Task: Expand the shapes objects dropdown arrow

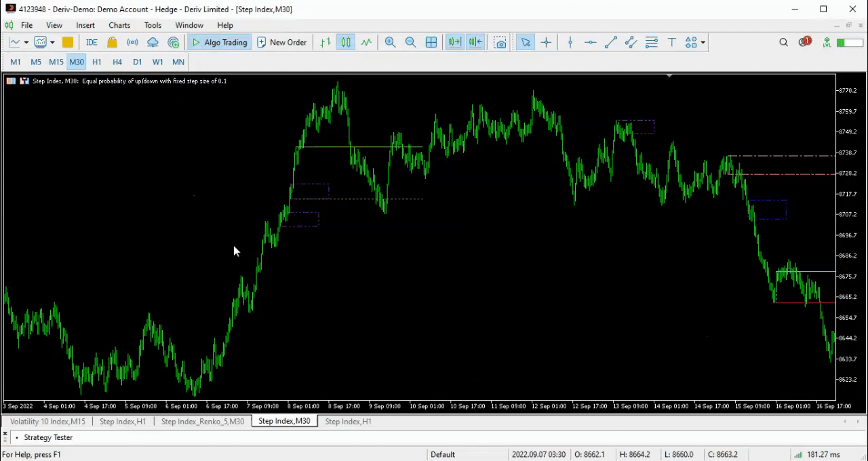Action: 703,42
